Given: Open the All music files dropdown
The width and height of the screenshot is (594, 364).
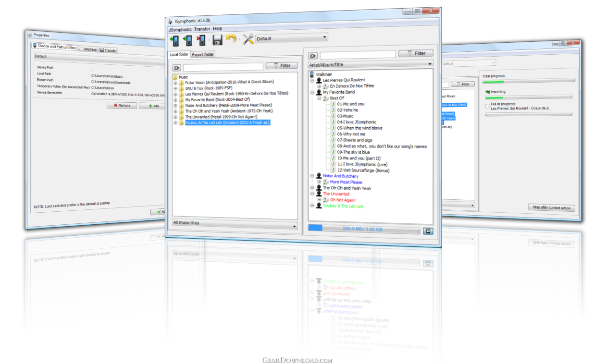Looking at the screenshot, I should (x=235, y=223).
